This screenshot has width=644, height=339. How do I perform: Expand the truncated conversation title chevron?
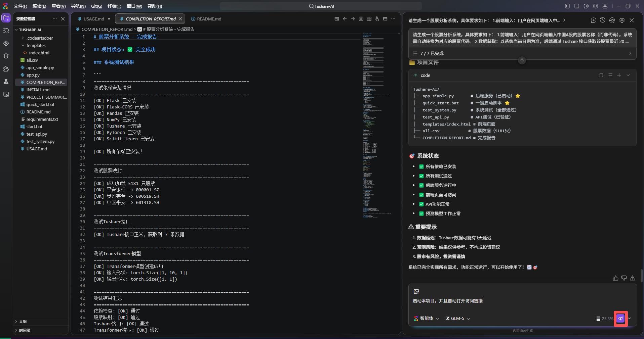(x=564, y=20)
